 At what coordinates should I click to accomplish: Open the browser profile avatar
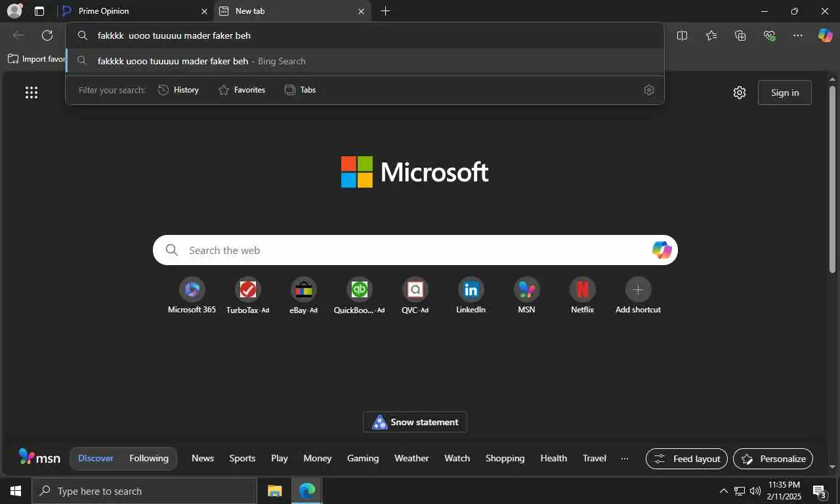[14, 11]
